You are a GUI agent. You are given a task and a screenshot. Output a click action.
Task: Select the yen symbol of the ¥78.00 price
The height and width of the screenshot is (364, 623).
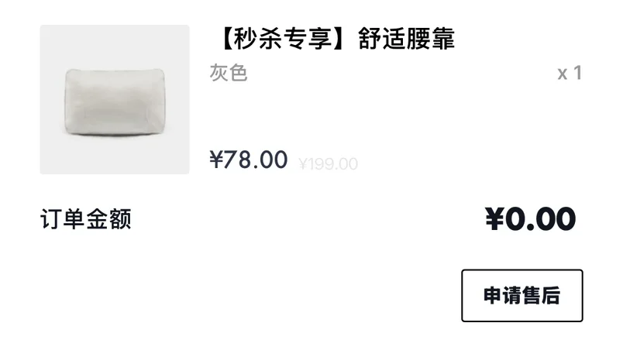(216, 160)
